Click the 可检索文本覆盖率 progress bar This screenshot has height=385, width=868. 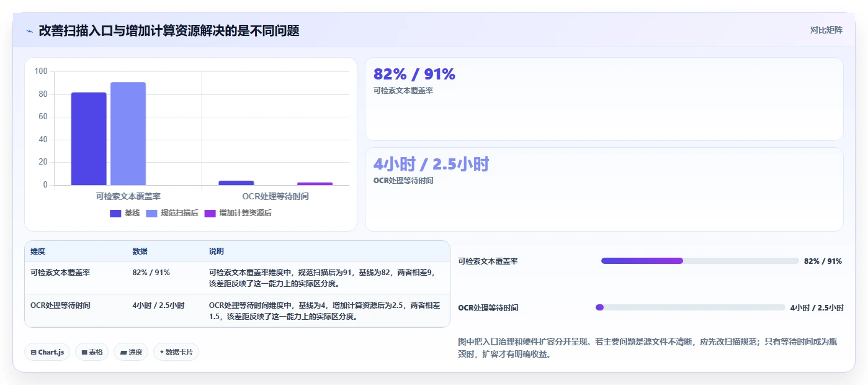coord(700,261)
